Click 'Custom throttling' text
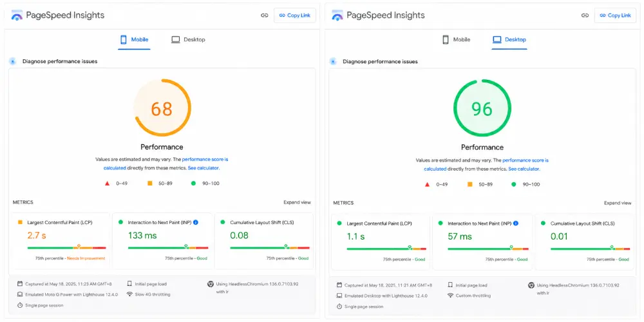644x322 pixels. coord(473,296)
